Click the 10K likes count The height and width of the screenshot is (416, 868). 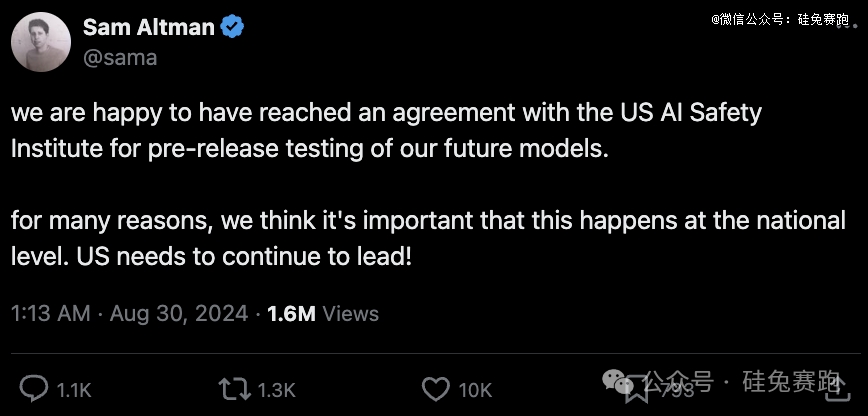pos(476,390)
